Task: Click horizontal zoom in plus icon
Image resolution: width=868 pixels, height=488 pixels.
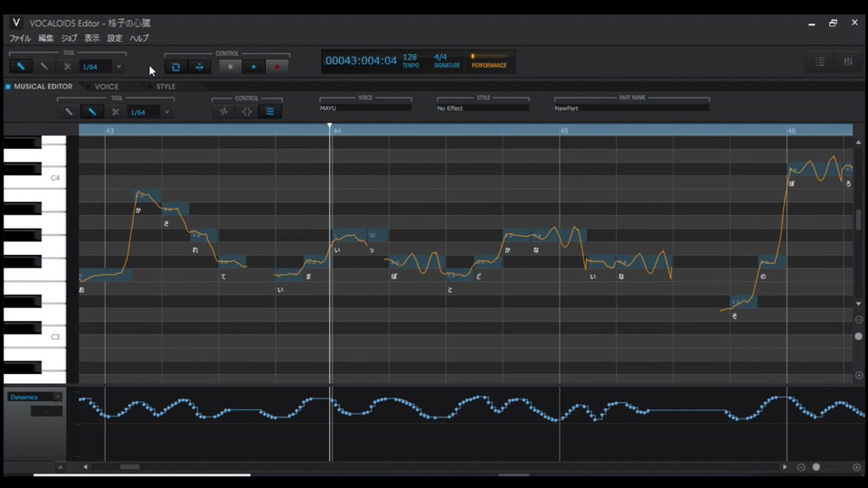Action: click(856, 467)
